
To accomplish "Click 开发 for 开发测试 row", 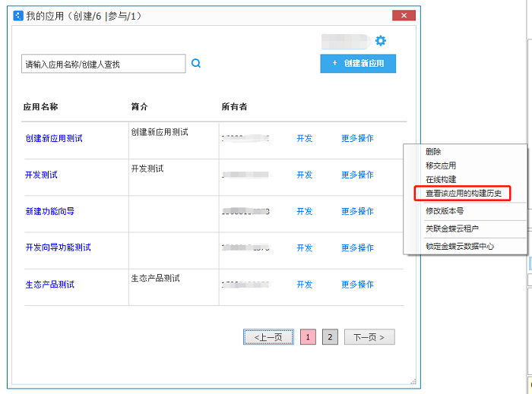I will [305, 175].
